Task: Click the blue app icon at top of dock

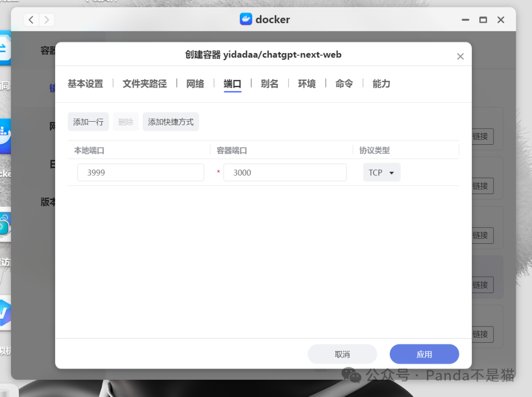Action: point(5,47)
